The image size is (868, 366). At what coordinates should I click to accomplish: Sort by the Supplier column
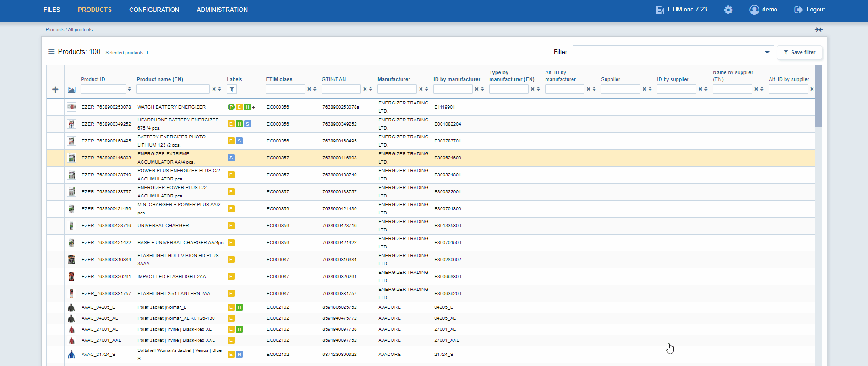tap(650, 89)
